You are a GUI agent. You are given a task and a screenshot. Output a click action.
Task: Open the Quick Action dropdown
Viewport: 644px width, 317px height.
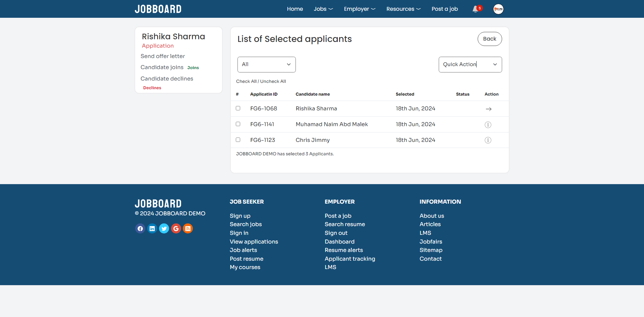[x=470, y=64]
